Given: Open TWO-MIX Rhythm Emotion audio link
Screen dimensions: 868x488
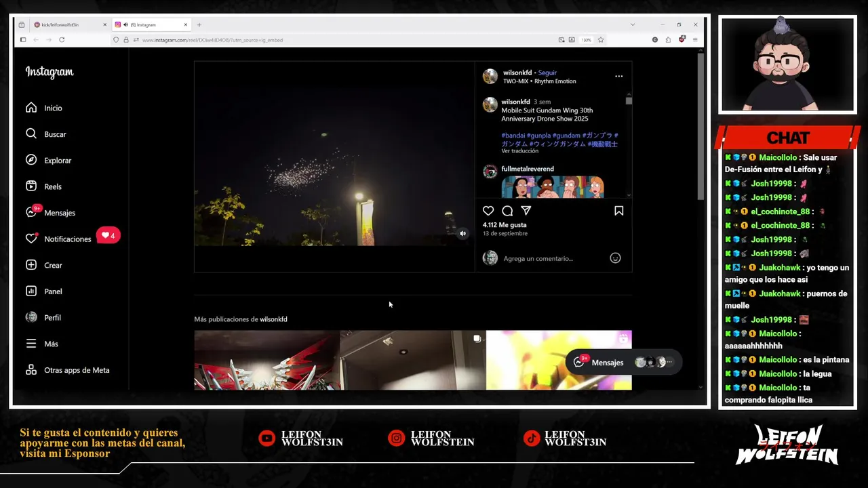Looking at the screenshot, I should click(x=539, y=81).
